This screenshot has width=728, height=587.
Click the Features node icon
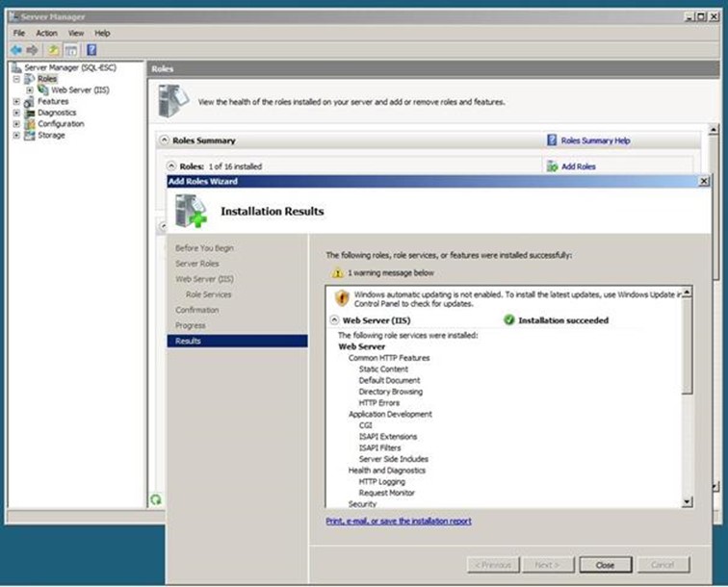pyautogui.click(x=29, y=101)
